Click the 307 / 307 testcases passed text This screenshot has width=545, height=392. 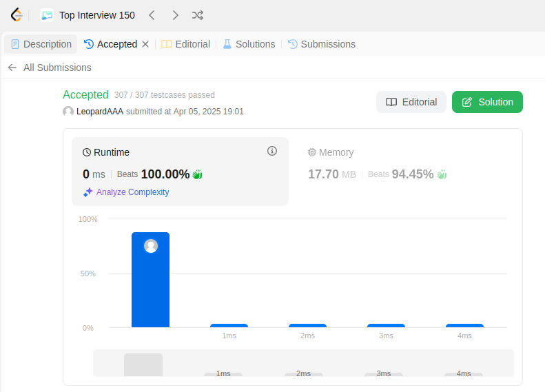click(x=165, y=95)
